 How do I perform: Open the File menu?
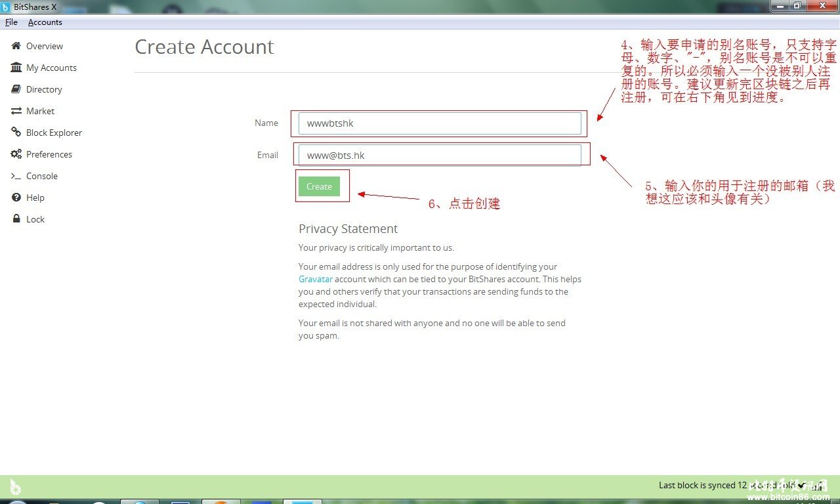[11, 22]
